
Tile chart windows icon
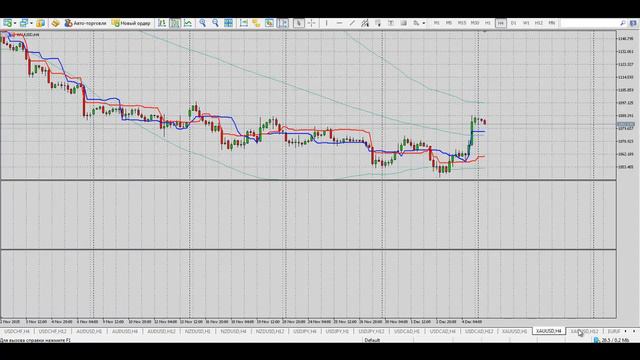click(229, 23)
